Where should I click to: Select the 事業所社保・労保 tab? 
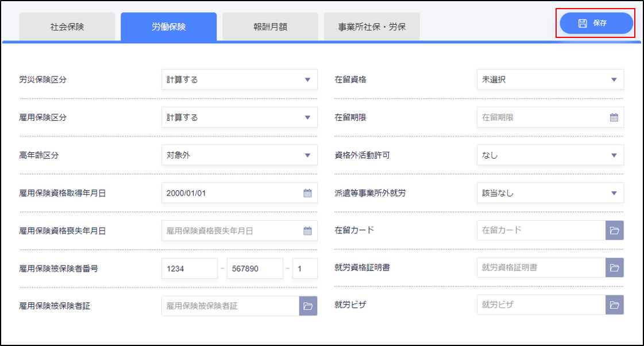tap(372, 27)
